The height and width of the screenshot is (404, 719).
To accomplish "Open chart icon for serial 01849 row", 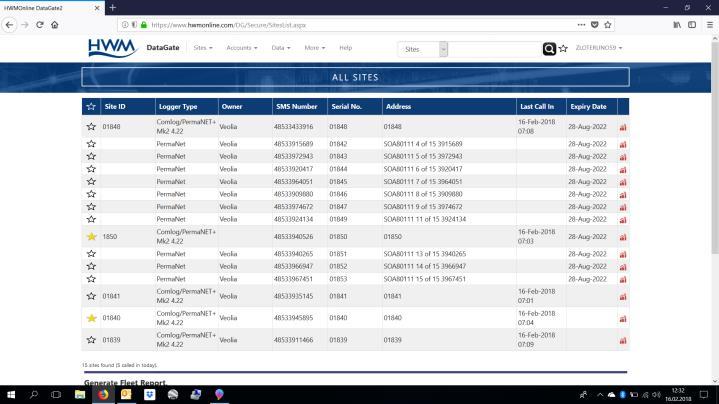I will pyautogui.click(x=623, y=220).
